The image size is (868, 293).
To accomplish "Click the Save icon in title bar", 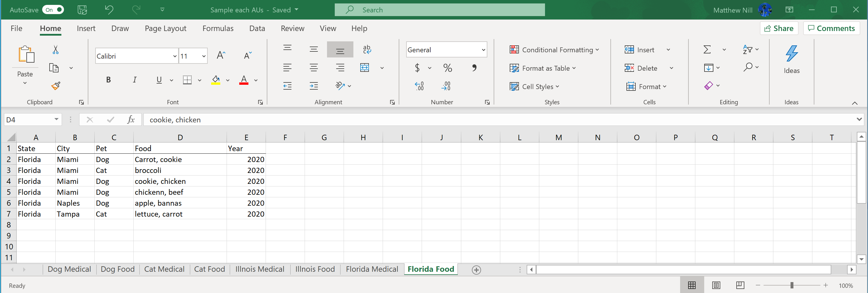I will point(82,10).
